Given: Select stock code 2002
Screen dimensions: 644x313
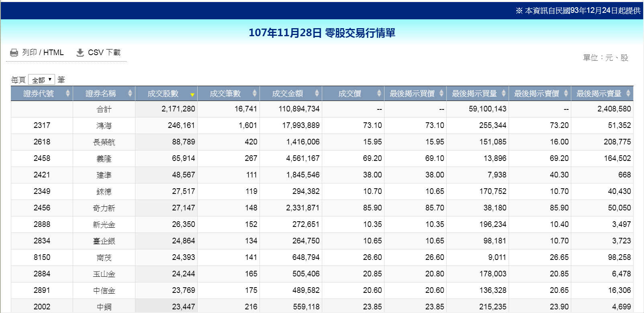Looking at the screenshot, I should [x=42, y=307].
